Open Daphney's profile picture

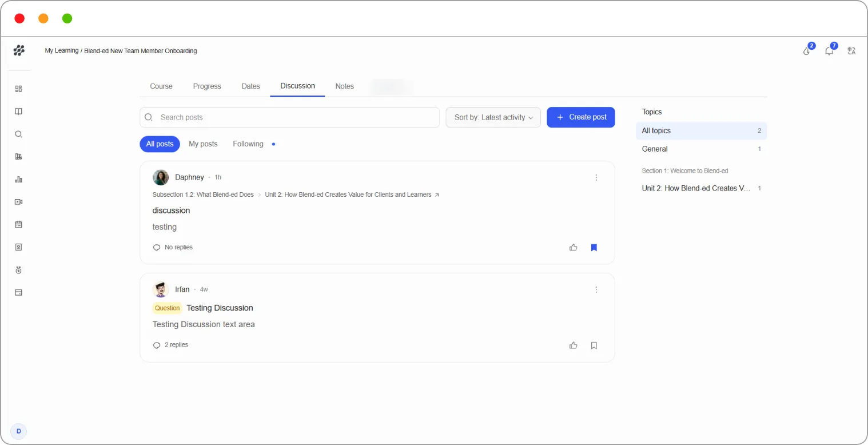161,177
